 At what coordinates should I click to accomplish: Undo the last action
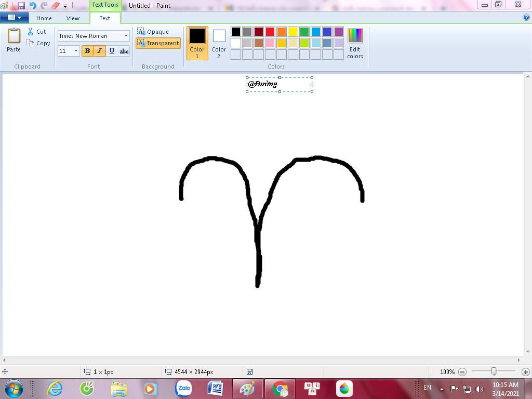33,5
